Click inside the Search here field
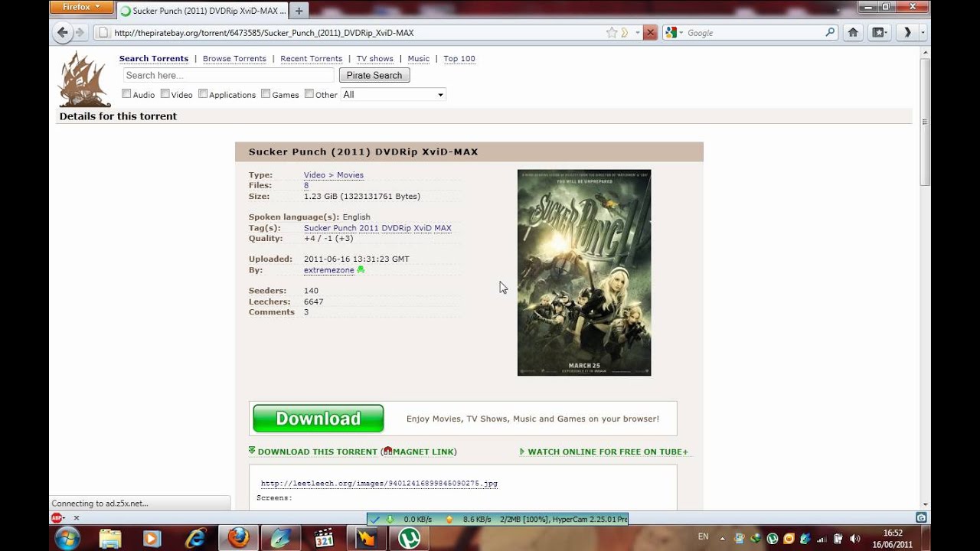The image size is (980, 551). pyautogui.click(x=228, y=75)
